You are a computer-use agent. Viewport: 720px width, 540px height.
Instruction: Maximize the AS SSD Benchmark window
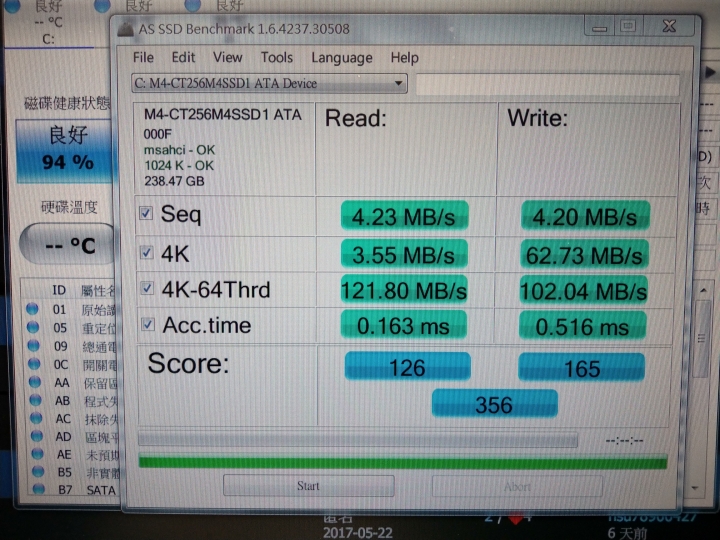tap(628, 26)
